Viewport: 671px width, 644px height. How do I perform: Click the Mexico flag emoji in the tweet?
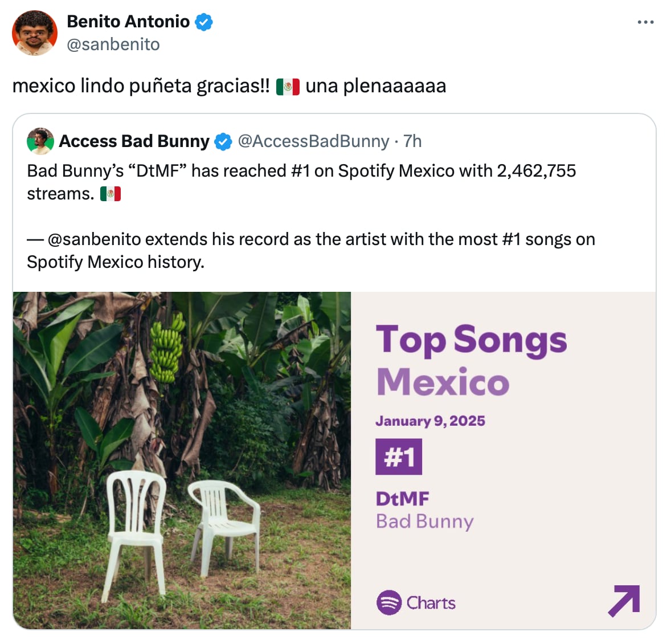288,85
